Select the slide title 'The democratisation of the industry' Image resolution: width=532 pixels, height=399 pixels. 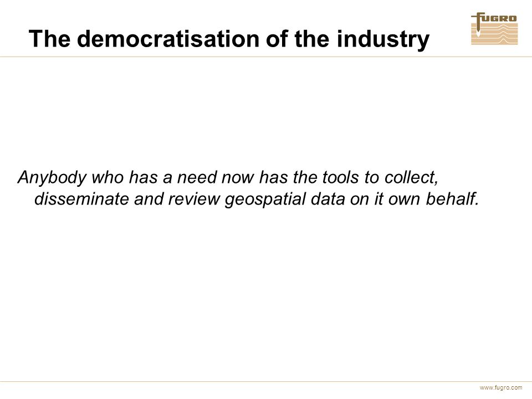229,39
